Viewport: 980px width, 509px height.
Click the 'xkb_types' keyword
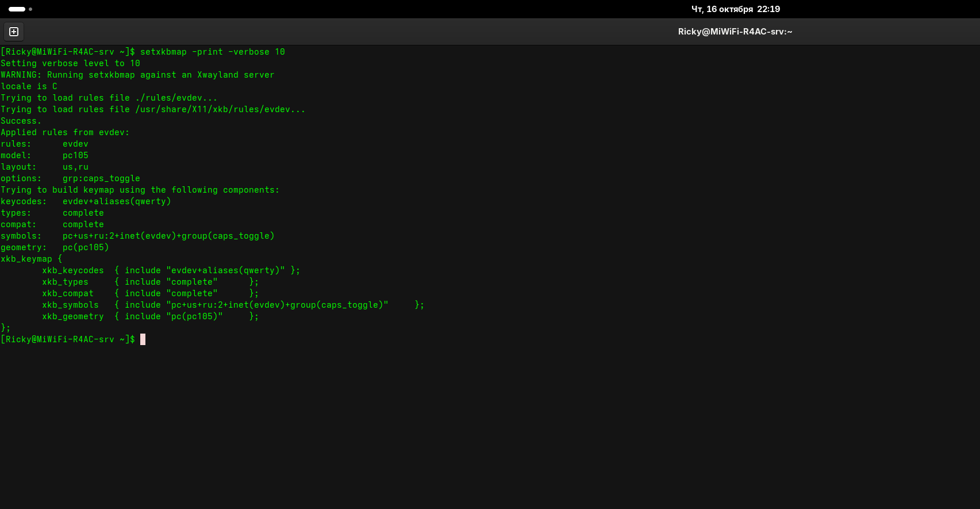click(x=65, y=282)
